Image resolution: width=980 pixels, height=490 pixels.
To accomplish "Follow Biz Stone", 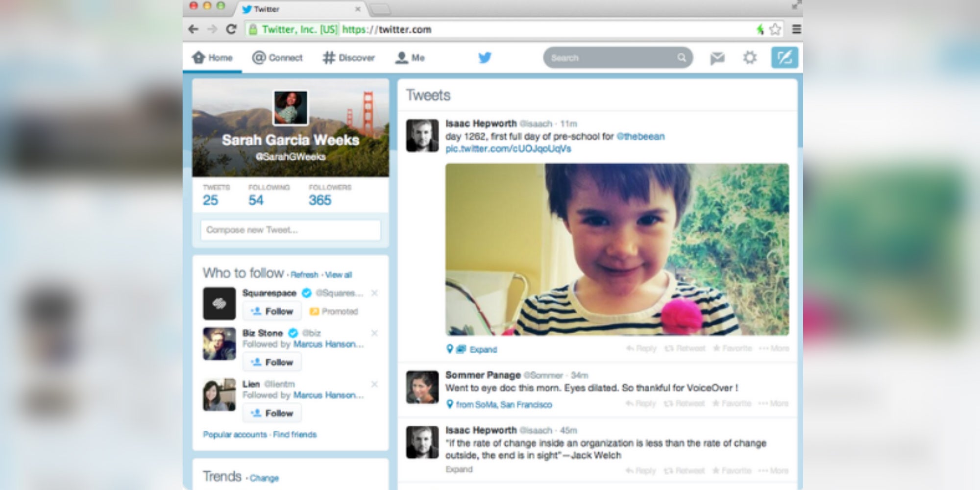I will 272,362.
